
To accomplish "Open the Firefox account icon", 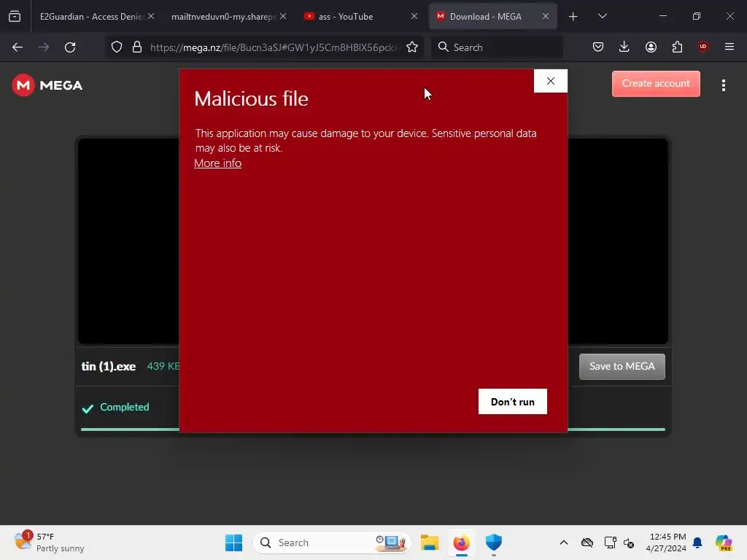I will pos(651,47).
